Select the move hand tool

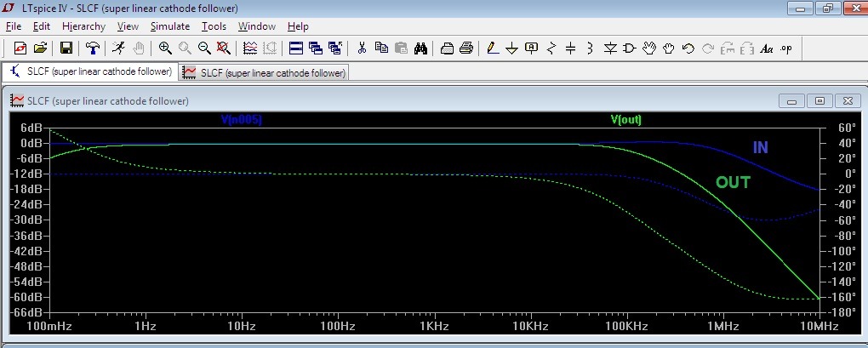coord(648,48)
